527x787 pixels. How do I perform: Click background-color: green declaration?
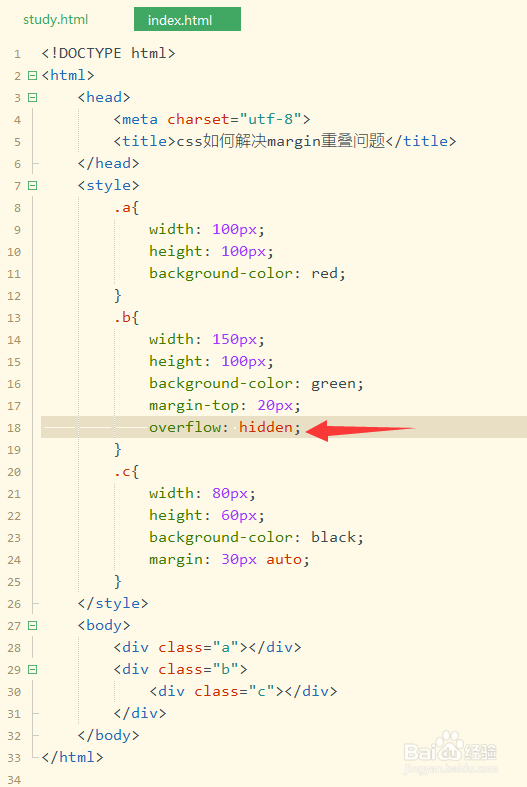(256, 383)
